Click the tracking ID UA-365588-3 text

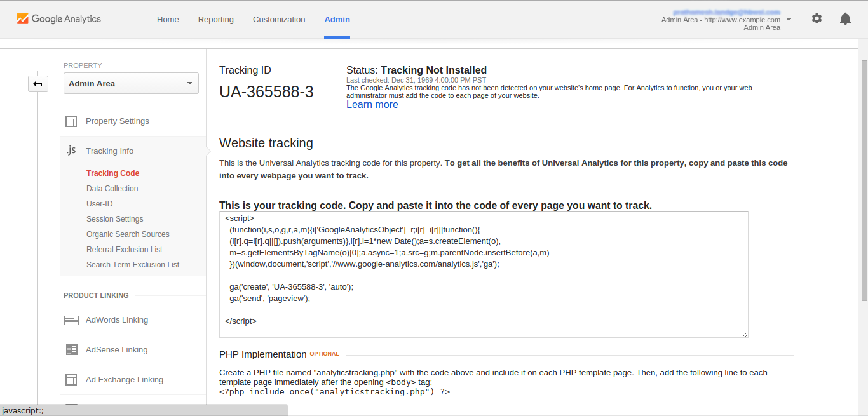[267, 92]
